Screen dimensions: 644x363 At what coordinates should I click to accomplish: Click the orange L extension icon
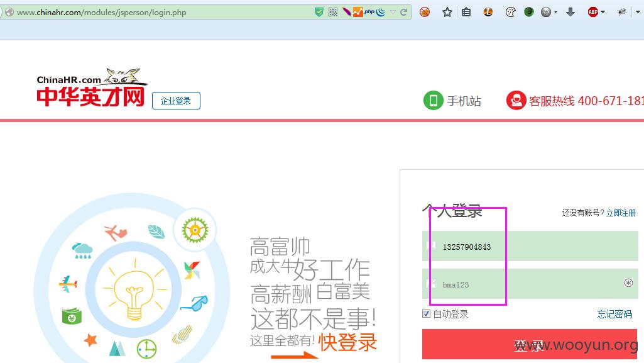pos(488,13)
